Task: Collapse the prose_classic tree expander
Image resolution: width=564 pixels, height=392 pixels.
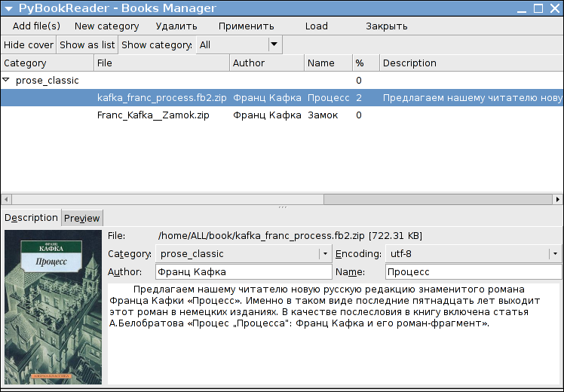Action: pos(6,80)
